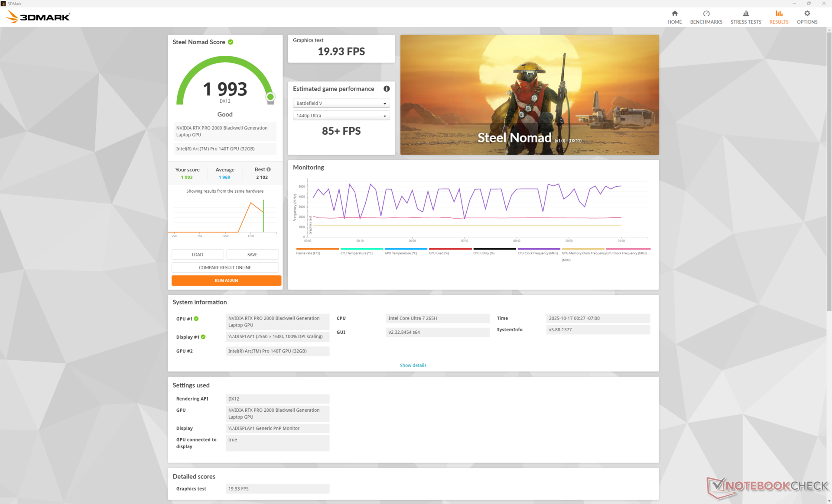Click the Best score info icon
832x504 pixels.
click(269, 169)
